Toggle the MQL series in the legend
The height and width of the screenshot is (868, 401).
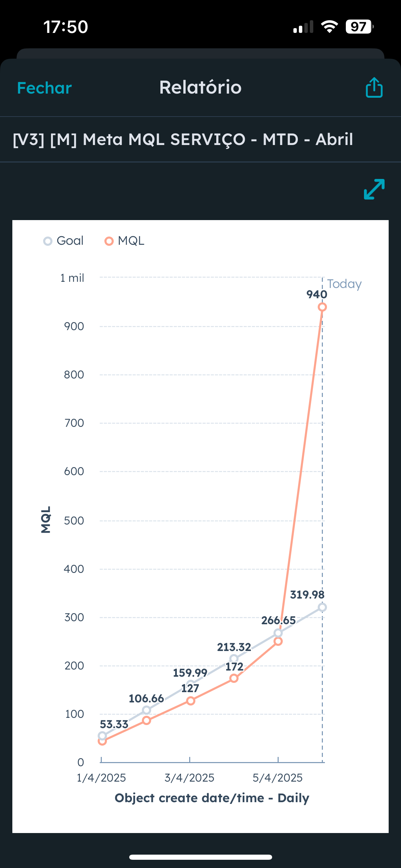point(124,241)
